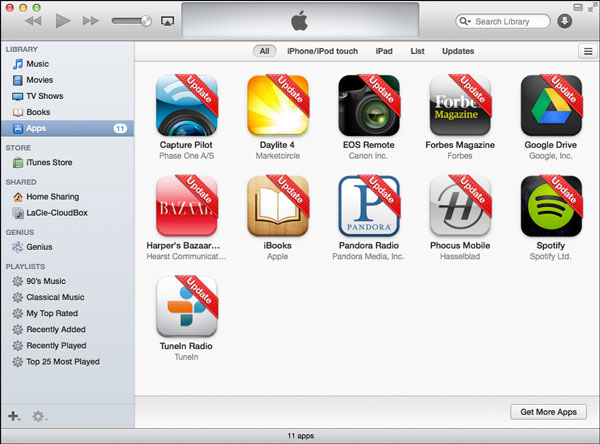Select the Pandora Radio app icon
Screen dimensions: 600x444
click(x=369, y=206)
